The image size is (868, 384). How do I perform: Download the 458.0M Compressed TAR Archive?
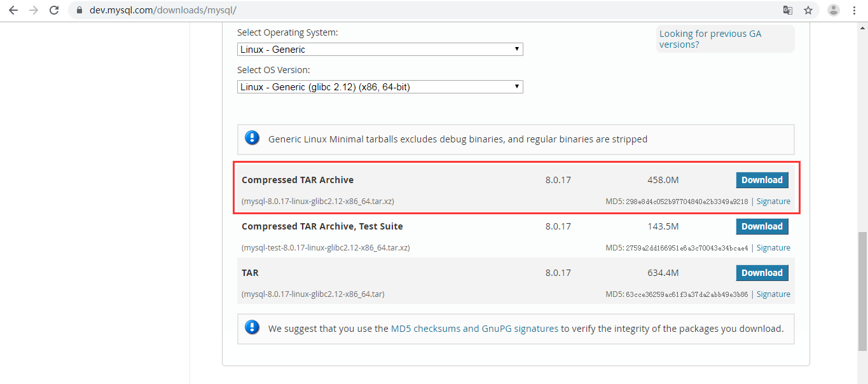coord(762,180)
